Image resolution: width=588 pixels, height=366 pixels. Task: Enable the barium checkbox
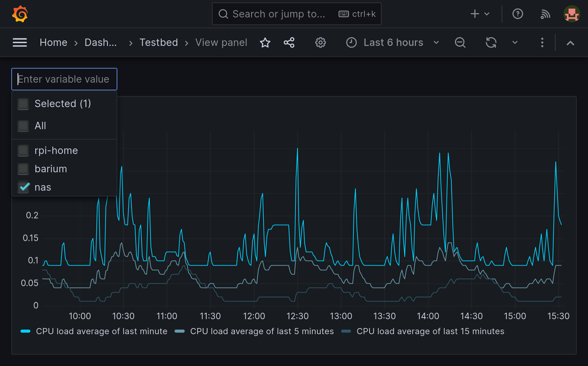(x=23, y=169)
